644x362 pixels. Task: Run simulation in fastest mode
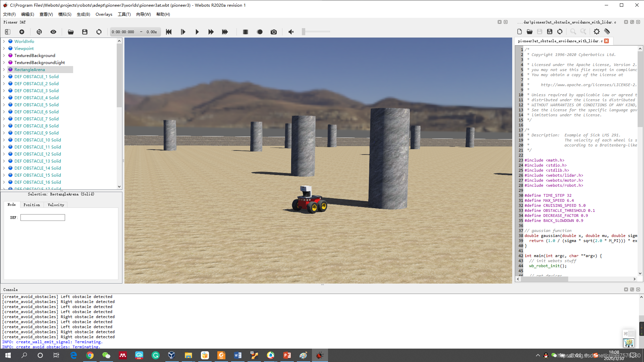coord(225,32)
